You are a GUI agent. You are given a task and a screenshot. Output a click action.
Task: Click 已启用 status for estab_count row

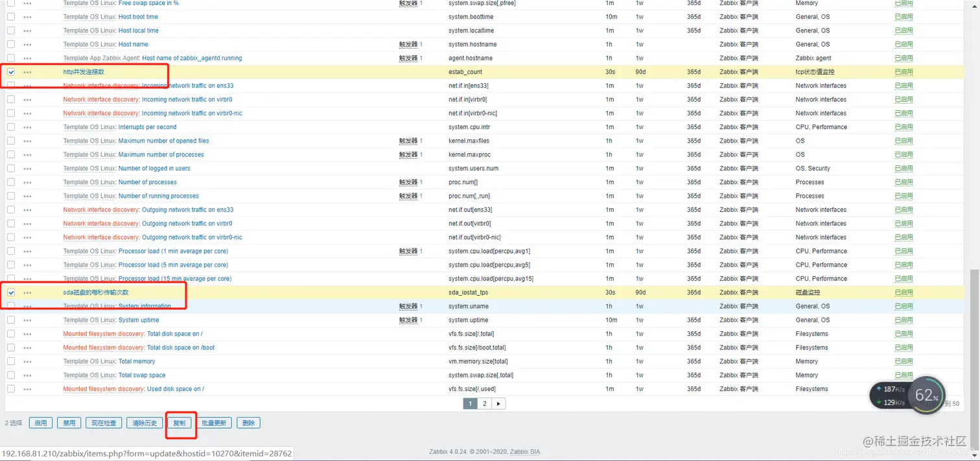coord(904,72)
